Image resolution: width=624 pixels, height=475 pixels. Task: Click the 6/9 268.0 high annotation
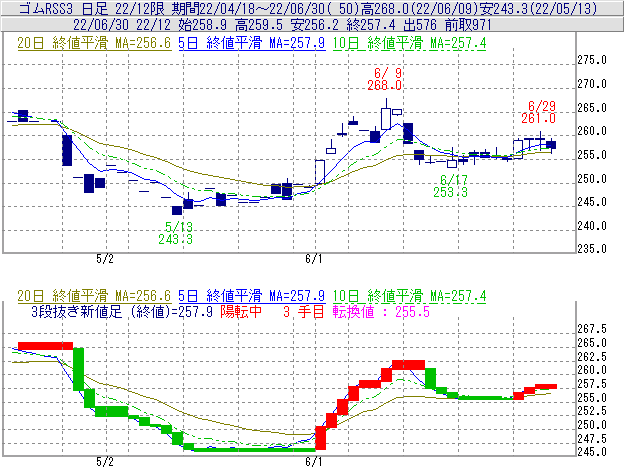pos(384,79)
